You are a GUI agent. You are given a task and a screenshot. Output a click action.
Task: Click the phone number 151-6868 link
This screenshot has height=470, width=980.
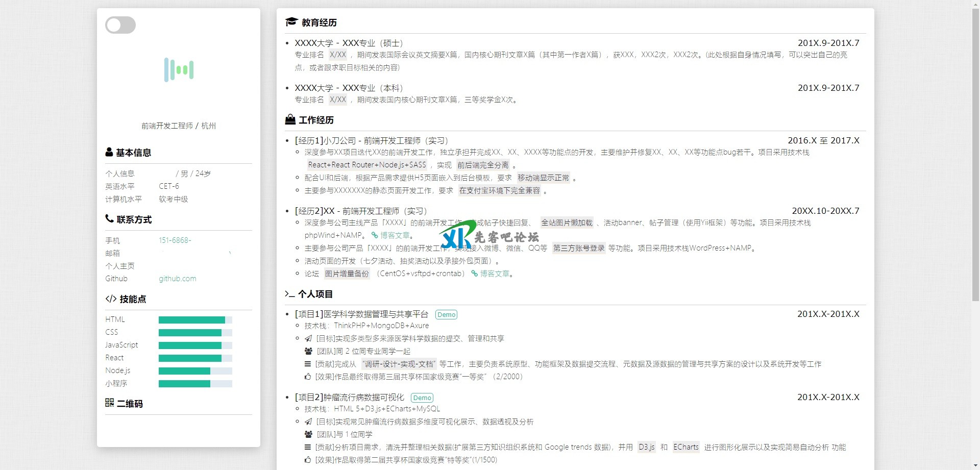click(175, 240)
